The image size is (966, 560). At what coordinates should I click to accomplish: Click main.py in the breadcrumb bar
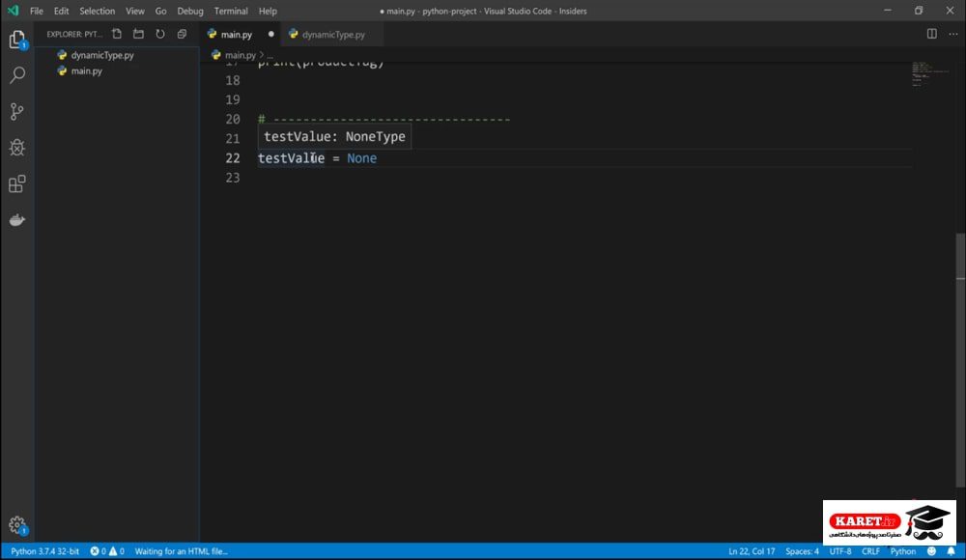coord(240,55)
